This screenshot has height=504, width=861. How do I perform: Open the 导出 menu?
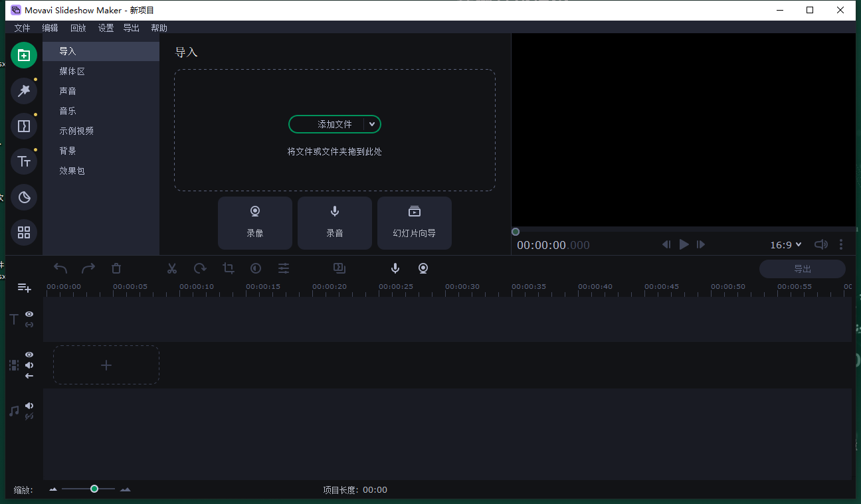pos(132,28)
